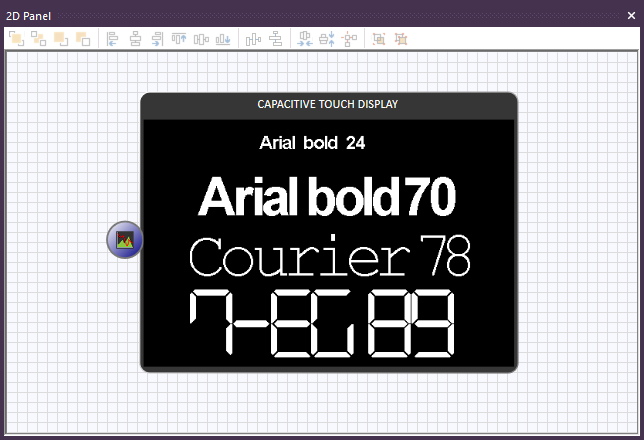Click the first arrange-order icon in the toolbar

[16, 39]
